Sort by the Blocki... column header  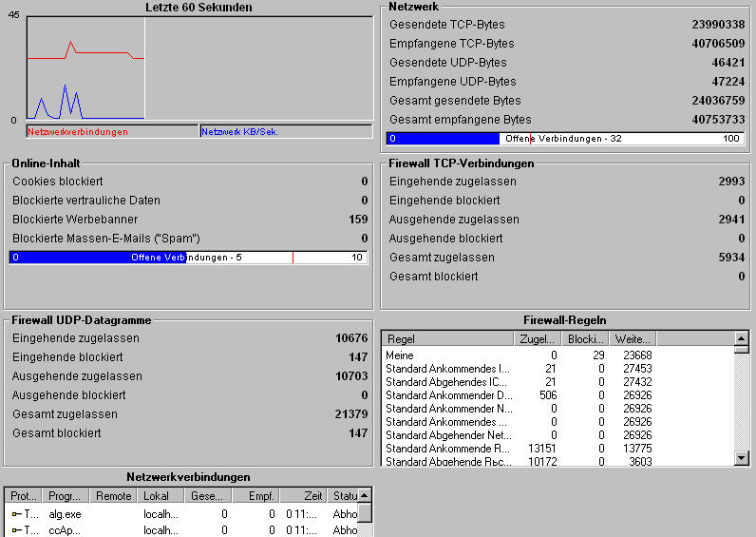pos(585,338)
